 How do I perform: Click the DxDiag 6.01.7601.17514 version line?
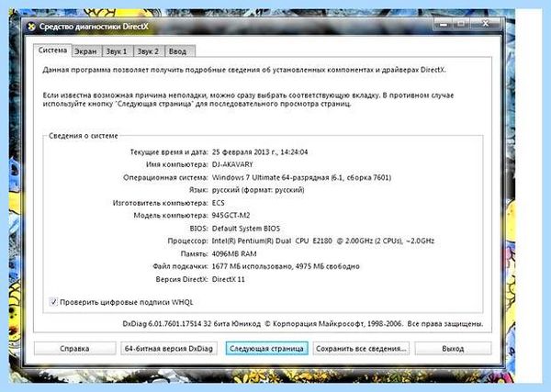[x=302, y=323]
